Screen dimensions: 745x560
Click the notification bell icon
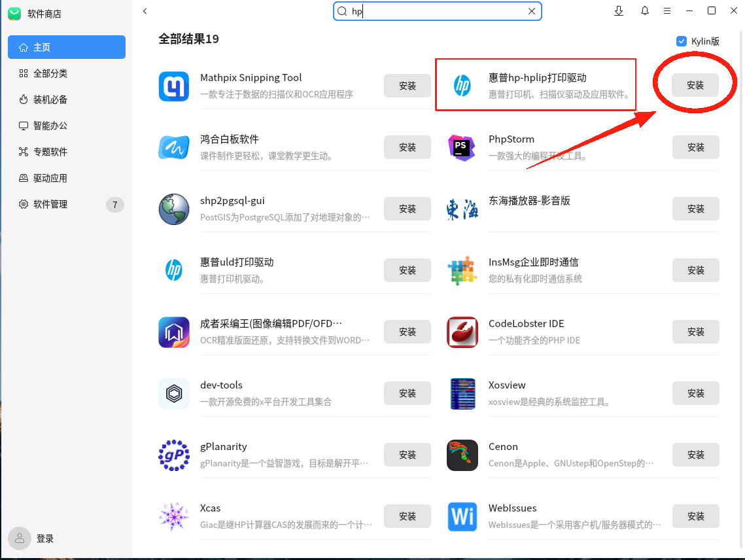[644, 11]
